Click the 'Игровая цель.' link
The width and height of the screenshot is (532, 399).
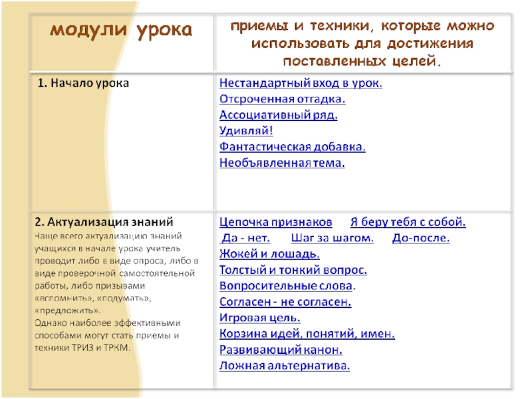click(259, 318)
